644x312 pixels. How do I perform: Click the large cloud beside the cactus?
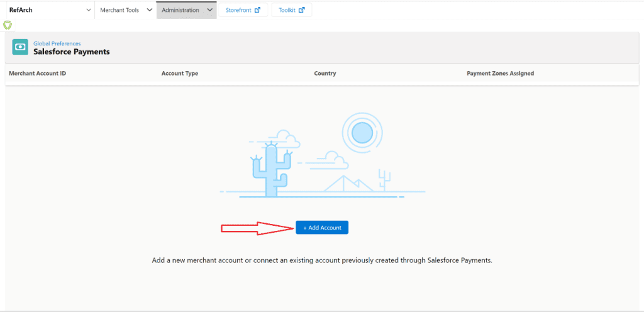pos(287,139)
